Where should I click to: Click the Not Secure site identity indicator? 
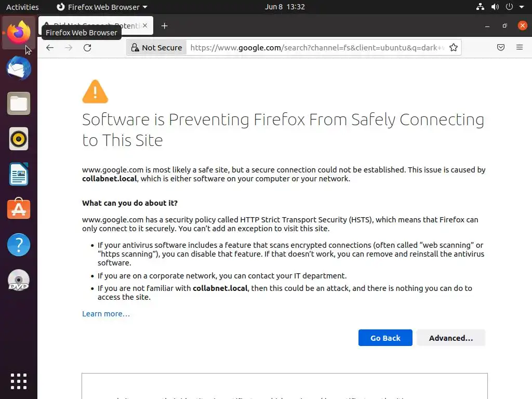[x=156, y=48]
